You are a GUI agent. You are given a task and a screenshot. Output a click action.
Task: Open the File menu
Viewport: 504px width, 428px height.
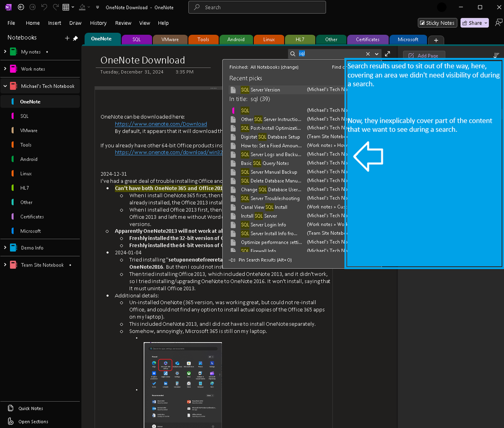tap(11, 23)
